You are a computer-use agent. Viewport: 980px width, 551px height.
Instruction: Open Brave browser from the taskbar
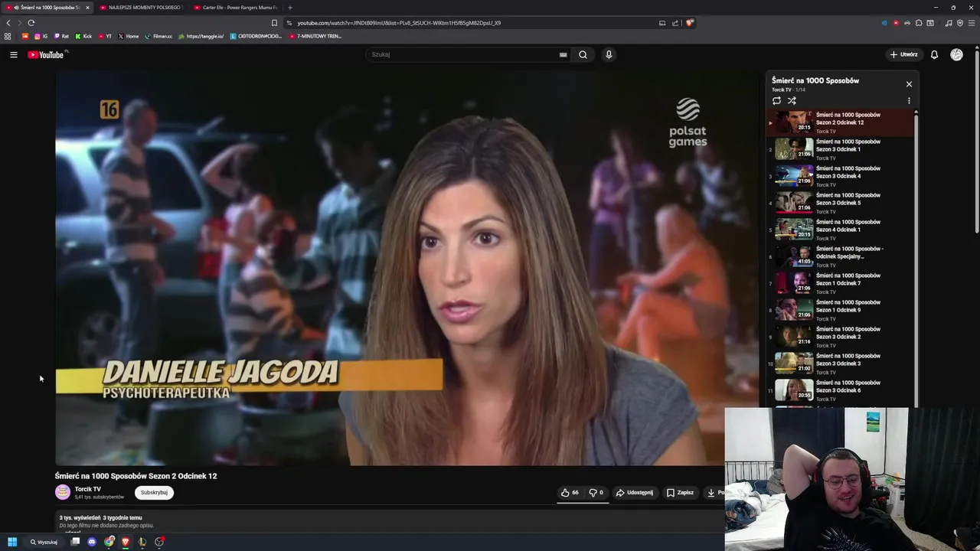point(126,542)
